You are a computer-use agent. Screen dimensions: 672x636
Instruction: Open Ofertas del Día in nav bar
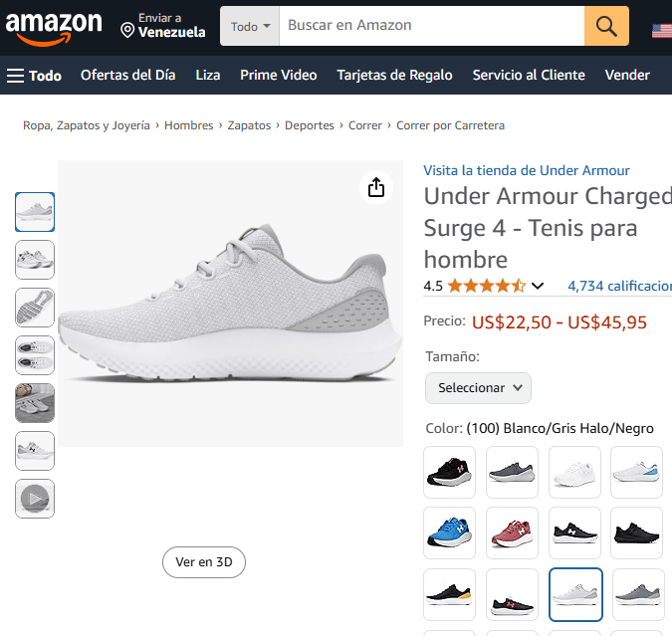click(127, 75)
